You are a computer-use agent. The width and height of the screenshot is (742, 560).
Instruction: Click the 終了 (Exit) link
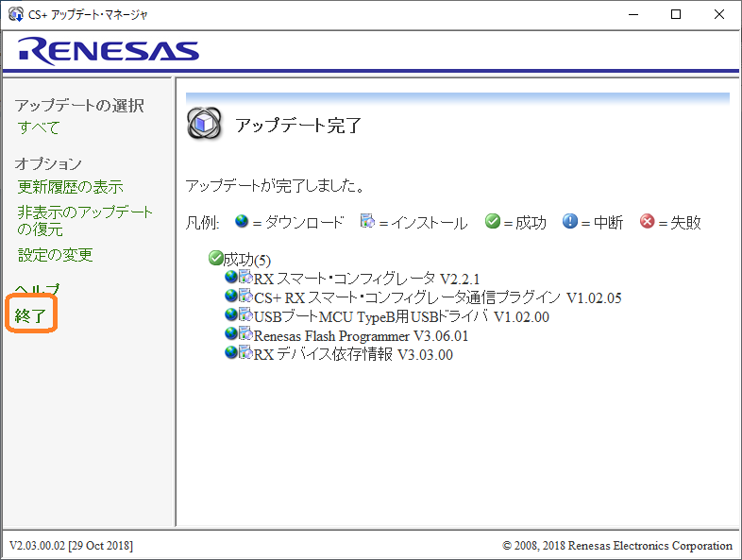click(x=30, y=314)
